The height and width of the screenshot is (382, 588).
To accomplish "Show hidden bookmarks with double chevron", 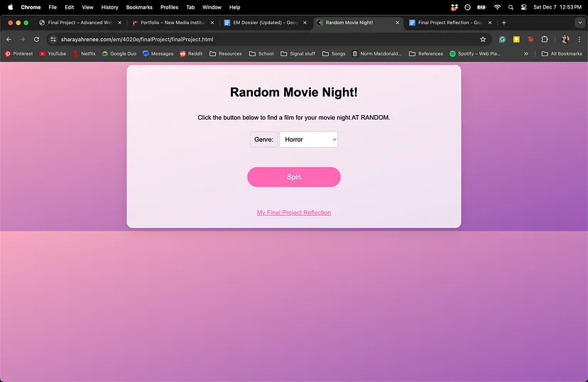I will (526, 54).
